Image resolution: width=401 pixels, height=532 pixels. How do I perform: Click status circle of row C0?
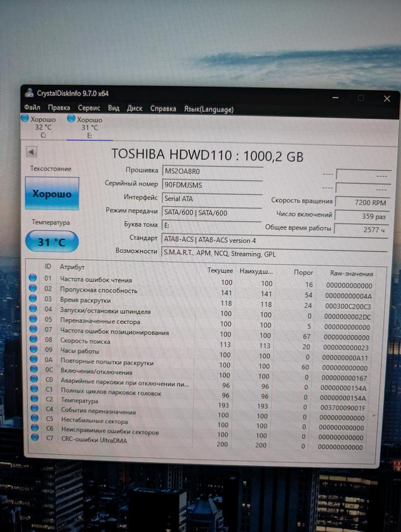35,378
